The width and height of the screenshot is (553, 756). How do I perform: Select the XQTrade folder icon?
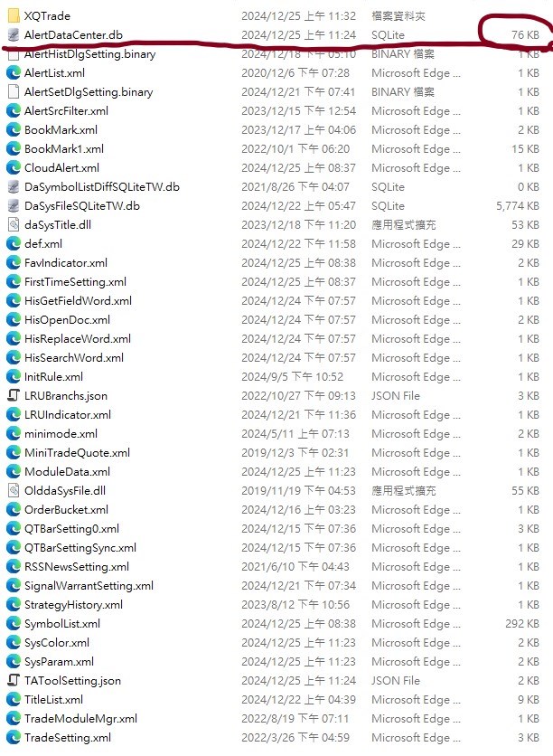pos(14,16)
